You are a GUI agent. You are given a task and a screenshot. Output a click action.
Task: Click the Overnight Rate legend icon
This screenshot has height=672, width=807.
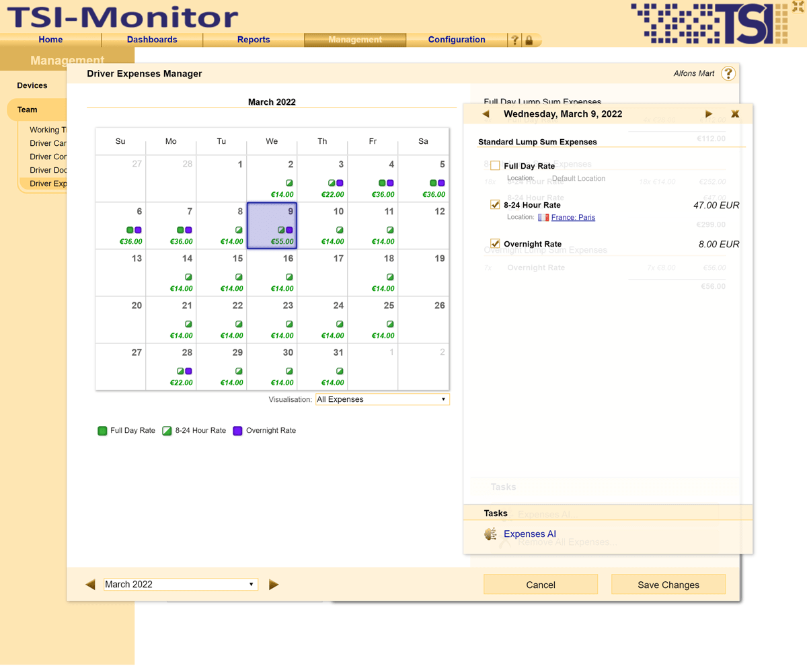[x=237, y=431]
